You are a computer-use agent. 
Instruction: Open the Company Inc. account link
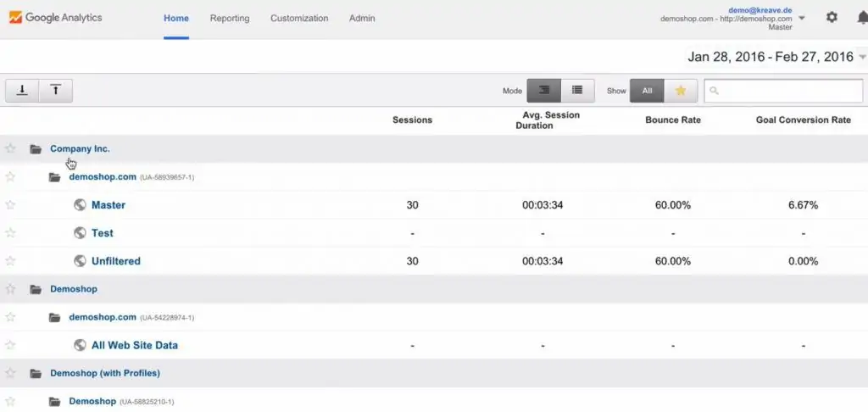point(81,148)
